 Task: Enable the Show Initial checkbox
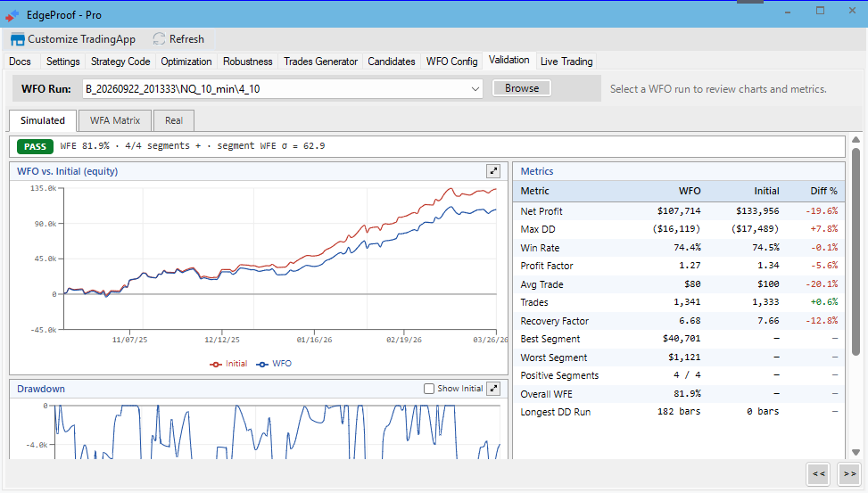coord(429,389)
